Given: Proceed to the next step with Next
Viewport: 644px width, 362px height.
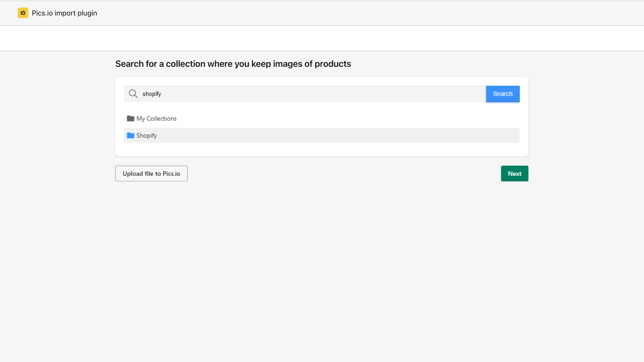Looking at the screenshot, I should tap(514, 173).
